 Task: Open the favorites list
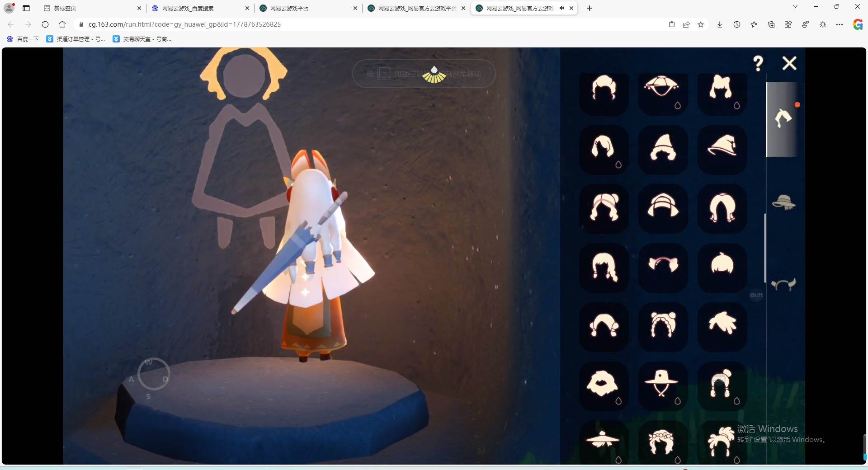tap(754, 24)
